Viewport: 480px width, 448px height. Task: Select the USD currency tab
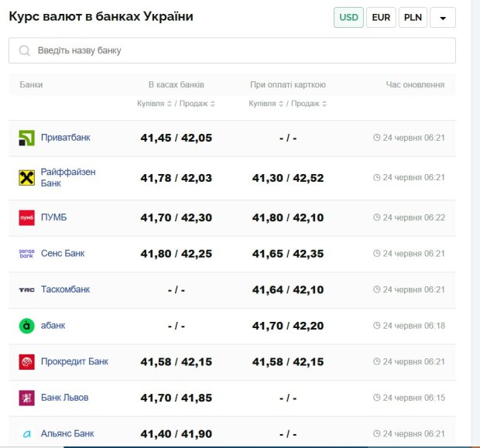(348, 17)
